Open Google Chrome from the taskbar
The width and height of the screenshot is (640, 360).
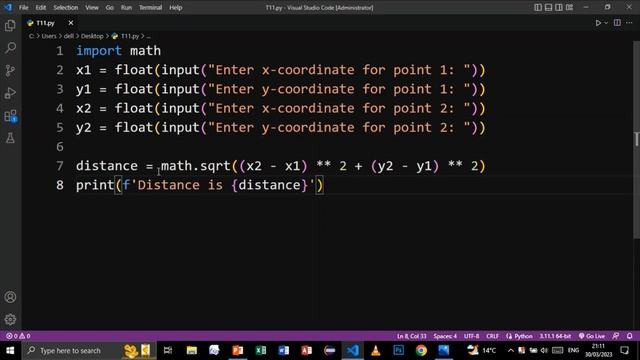[421, 350]
